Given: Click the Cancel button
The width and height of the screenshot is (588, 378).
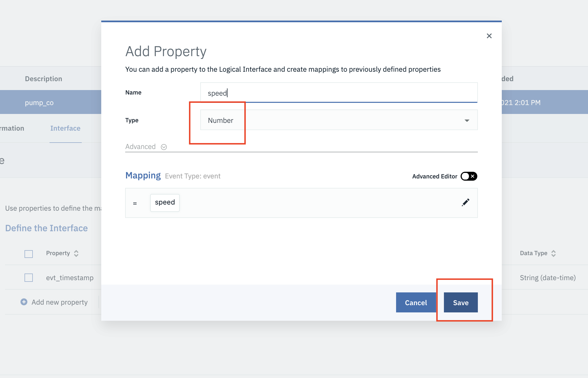Looking at the screenshot, I should [416, 302].
